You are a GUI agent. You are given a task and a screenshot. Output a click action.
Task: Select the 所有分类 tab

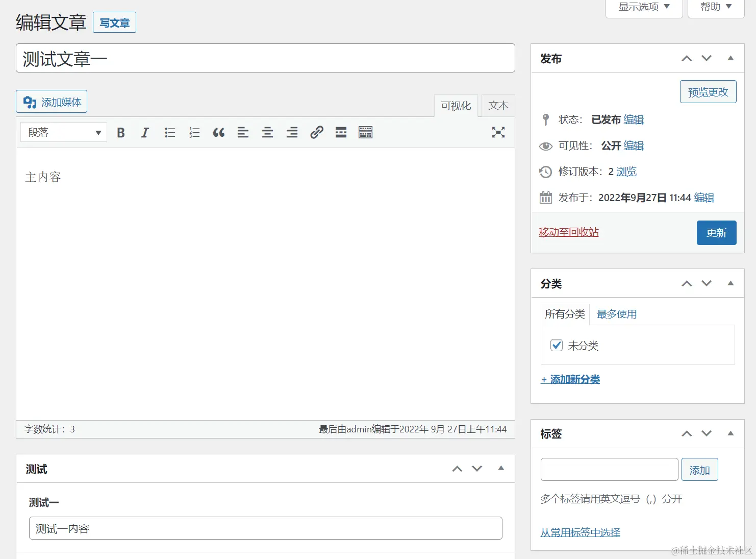[565, 314]
